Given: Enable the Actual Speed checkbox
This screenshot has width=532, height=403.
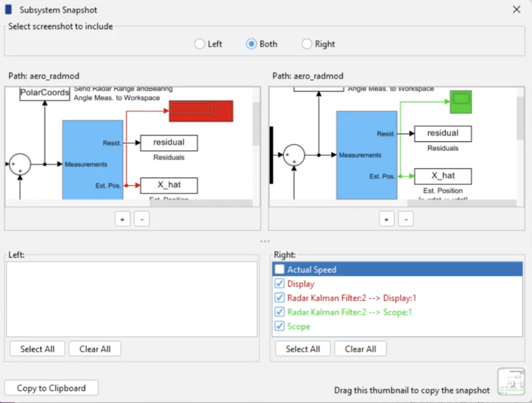Looking at the screenshot, I should (x=279, y=269).
